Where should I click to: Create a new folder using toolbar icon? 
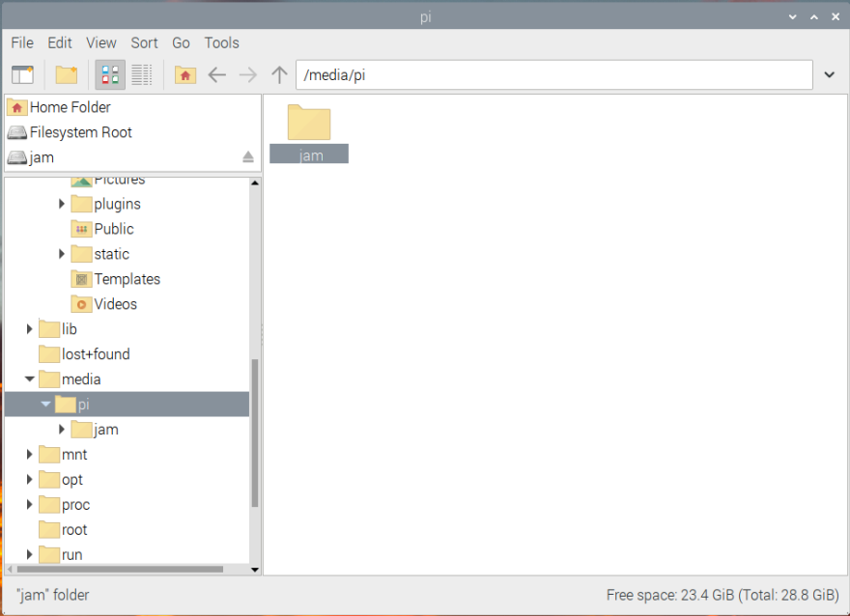point(66,74)
